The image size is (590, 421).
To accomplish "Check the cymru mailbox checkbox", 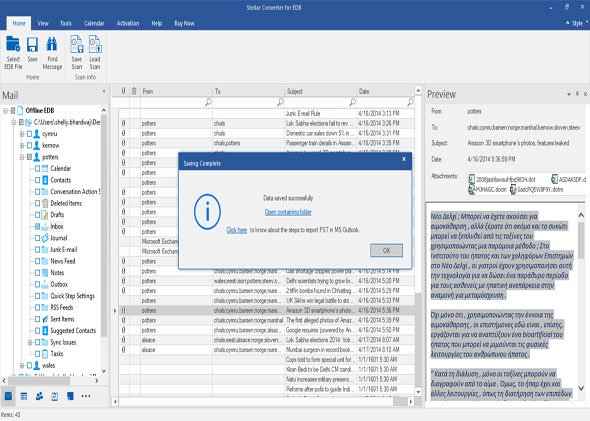I will (29, 134).
